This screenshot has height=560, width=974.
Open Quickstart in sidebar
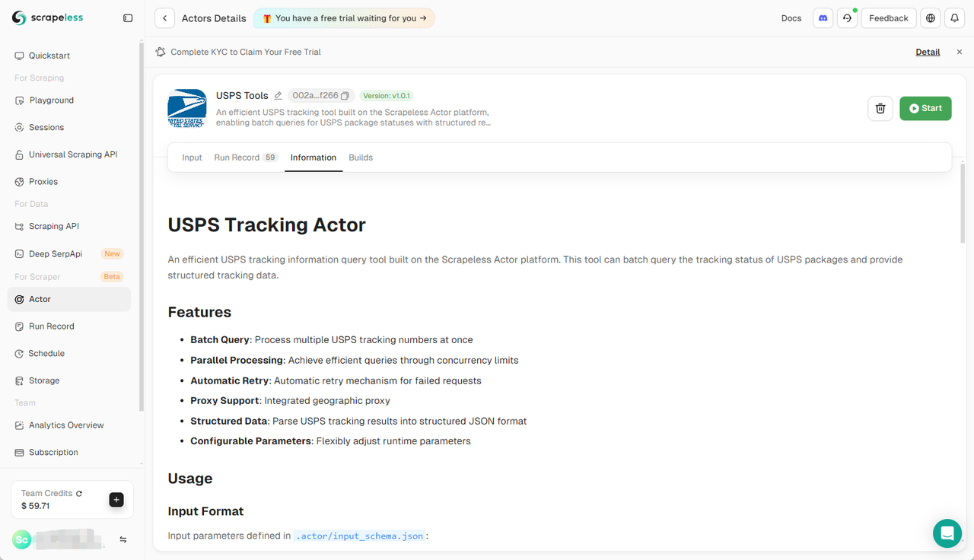69,56
